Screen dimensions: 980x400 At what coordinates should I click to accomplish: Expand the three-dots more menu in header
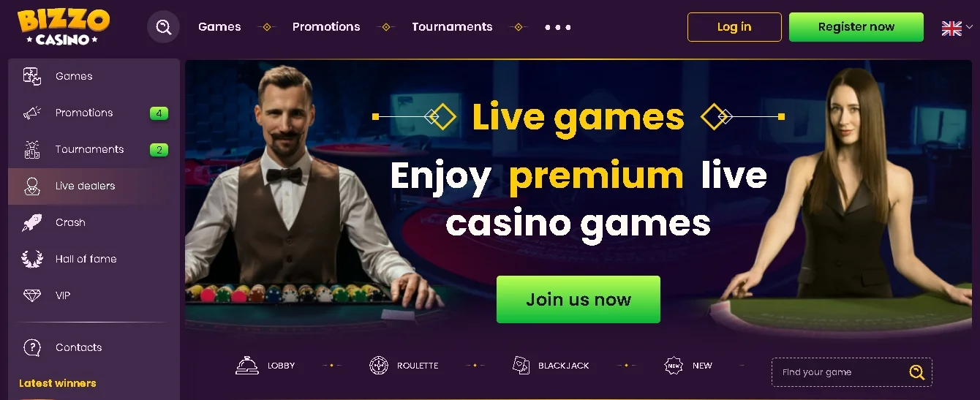click(558, 27)
